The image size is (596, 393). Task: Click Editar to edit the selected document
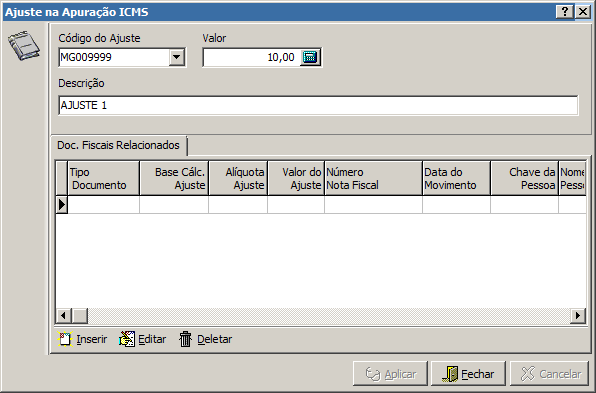(x=143, y=339)
